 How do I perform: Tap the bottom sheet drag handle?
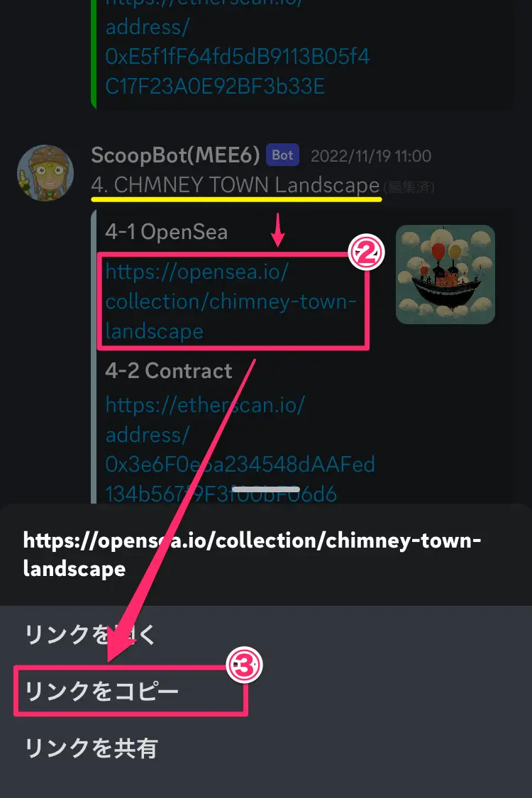click(x=266, y=489)
